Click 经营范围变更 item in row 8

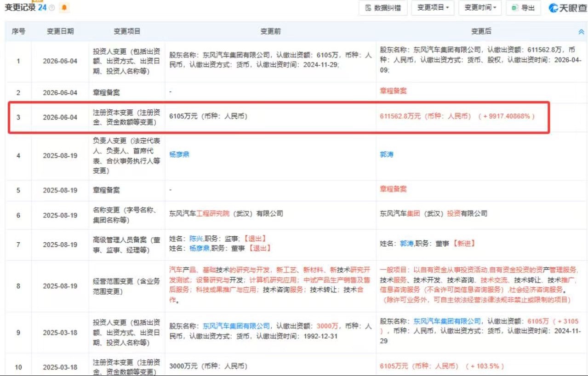[126, 286]
